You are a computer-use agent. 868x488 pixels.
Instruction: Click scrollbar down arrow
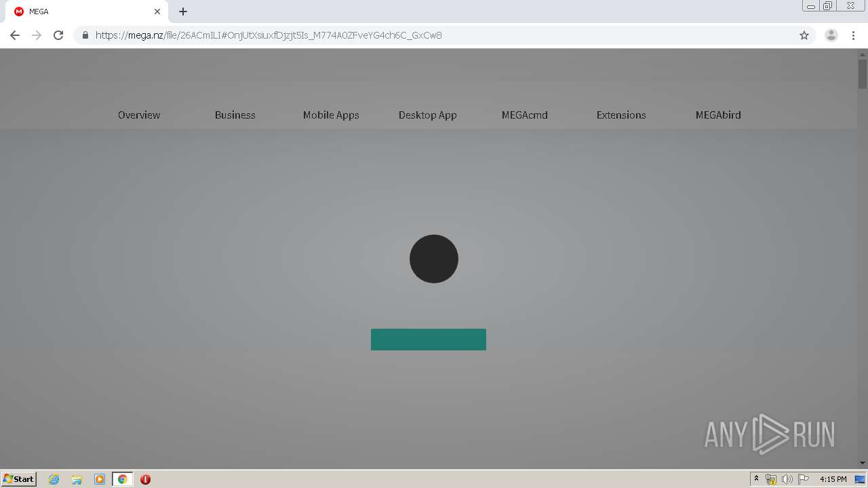863,463
